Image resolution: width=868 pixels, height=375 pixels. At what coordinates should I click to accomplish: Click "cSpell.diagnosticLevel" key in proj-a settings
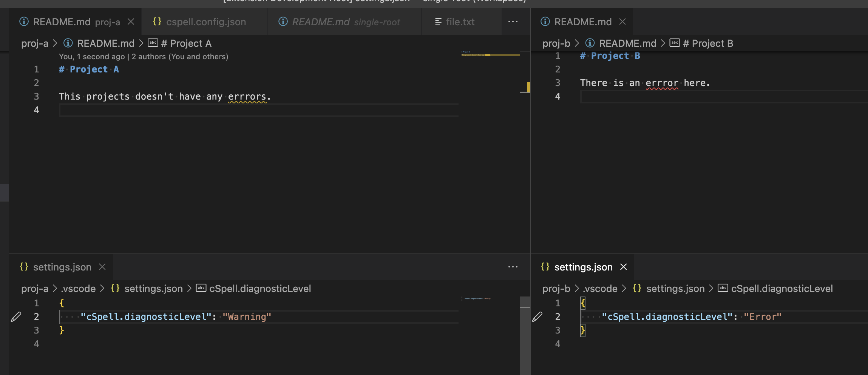146,317
